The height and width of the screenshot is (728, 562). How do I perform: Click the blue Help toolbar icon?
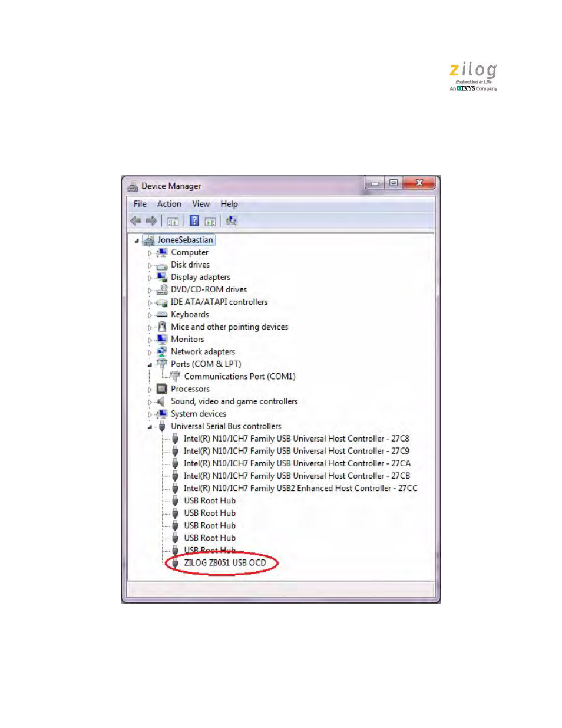click(x=194, y=221)
